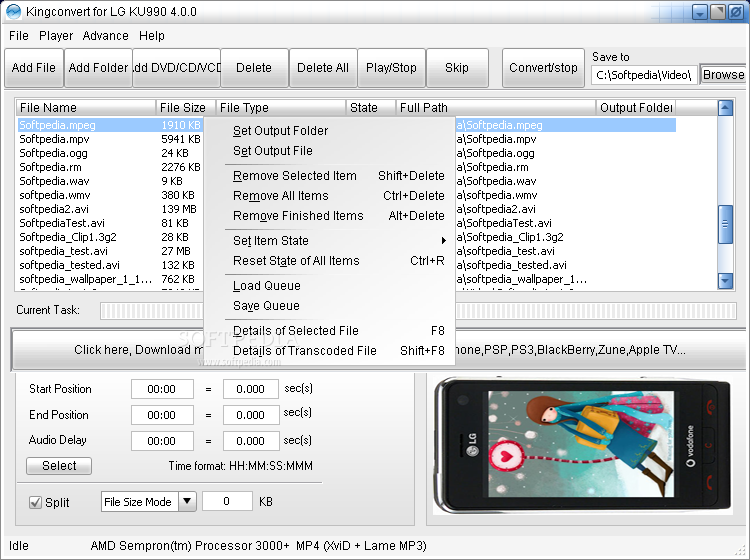Select Remove Selected Item menu entry
The image size is (750, 560).
(329, 176)
